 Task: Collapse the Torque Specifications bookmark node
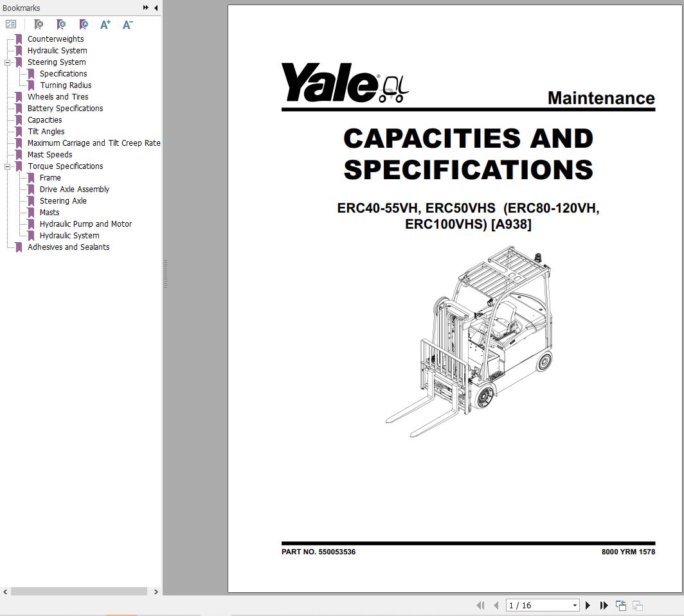click(x=7, y=166)
